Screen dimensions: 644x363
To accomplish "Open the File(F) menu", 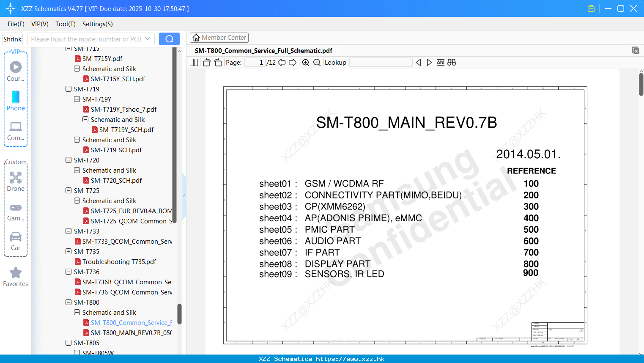I will (x=16, y=24).
